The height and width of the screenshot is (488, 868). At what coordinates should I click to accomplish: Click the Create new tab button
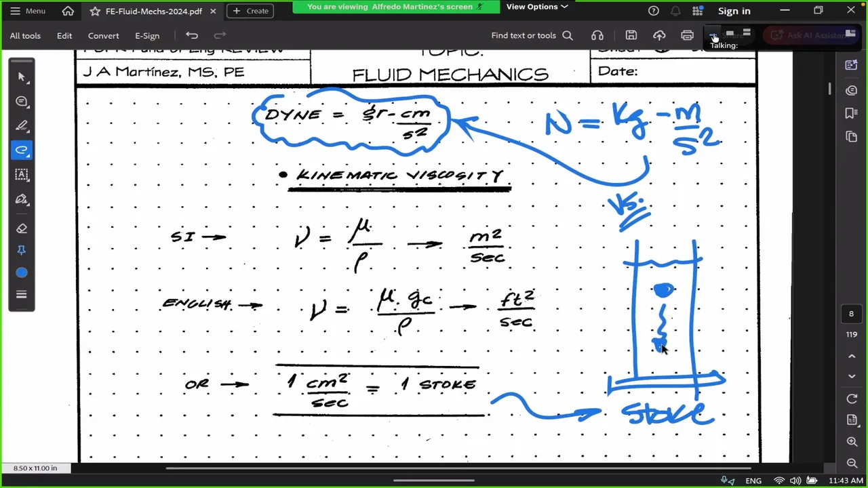[251, 11]
